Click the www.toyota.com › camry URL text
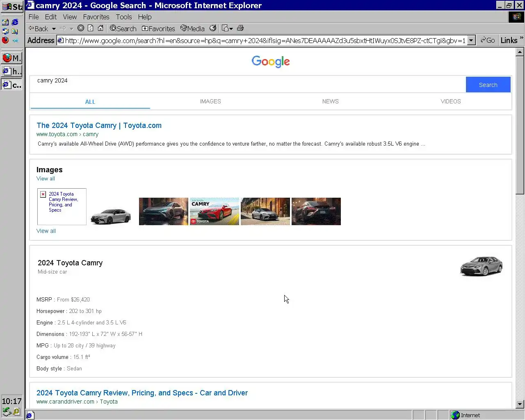 (x=67, y=134)
